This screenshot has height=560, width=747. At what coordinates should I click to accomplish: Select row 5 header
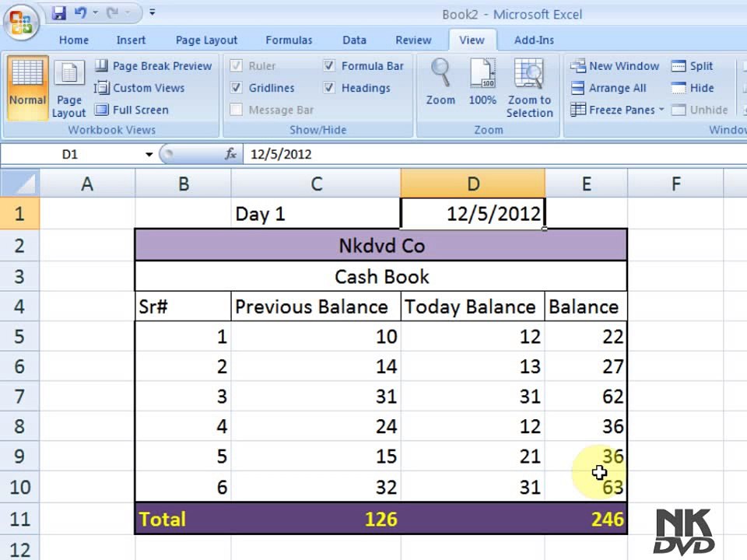(x=19, y=337)
